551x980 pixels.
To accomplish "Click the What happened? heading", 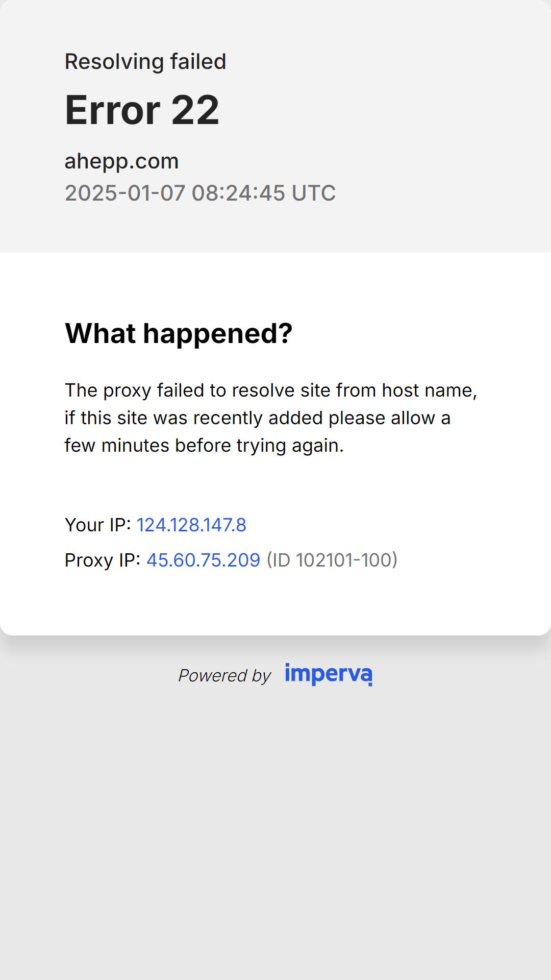I will coord(179,333).
